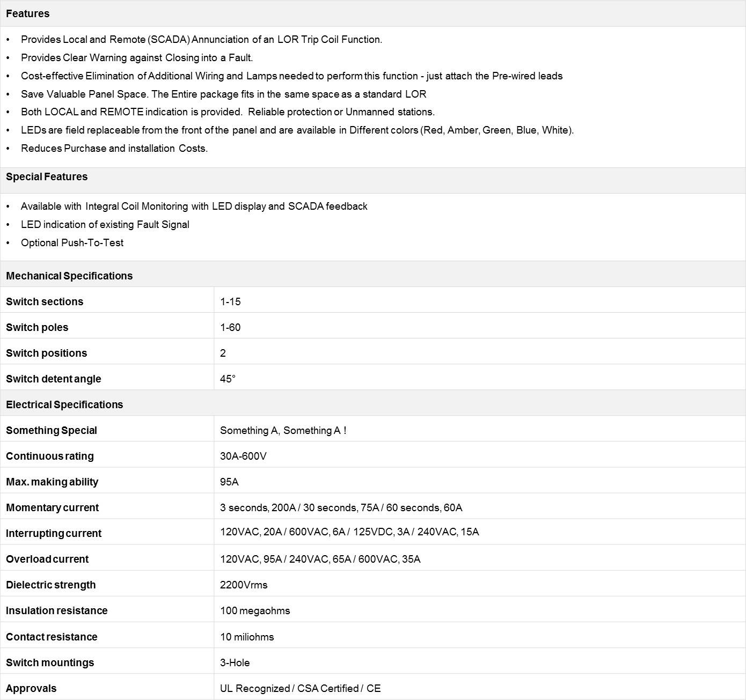Click the Features section header
This screenshot has width=746, height=700.
tap(28, 14)
